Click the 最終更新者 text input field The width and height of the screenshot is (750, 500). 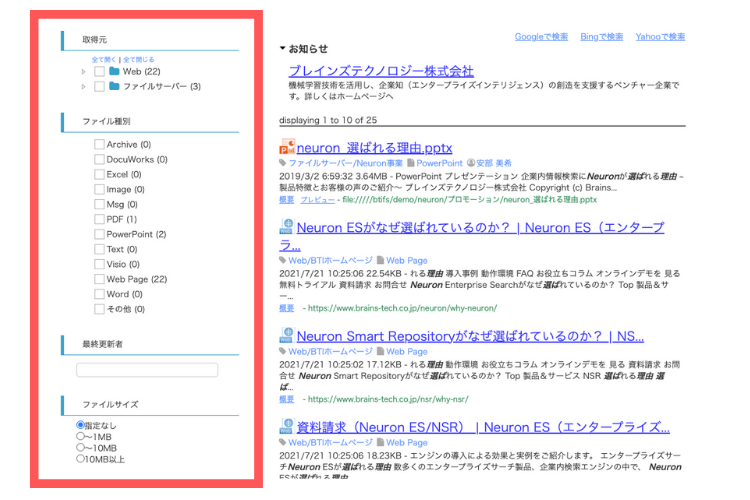click(x=147, y=370)
